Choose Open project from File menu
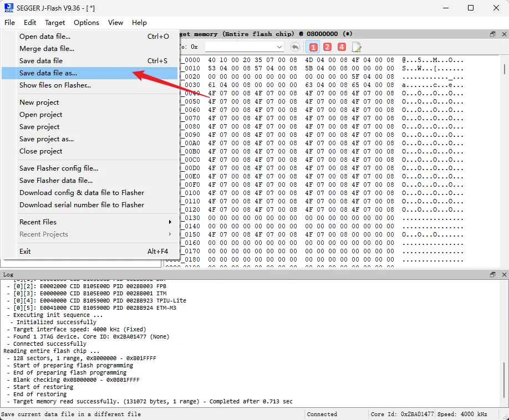This screenshot has width=509, height=420. coord(90,115)
